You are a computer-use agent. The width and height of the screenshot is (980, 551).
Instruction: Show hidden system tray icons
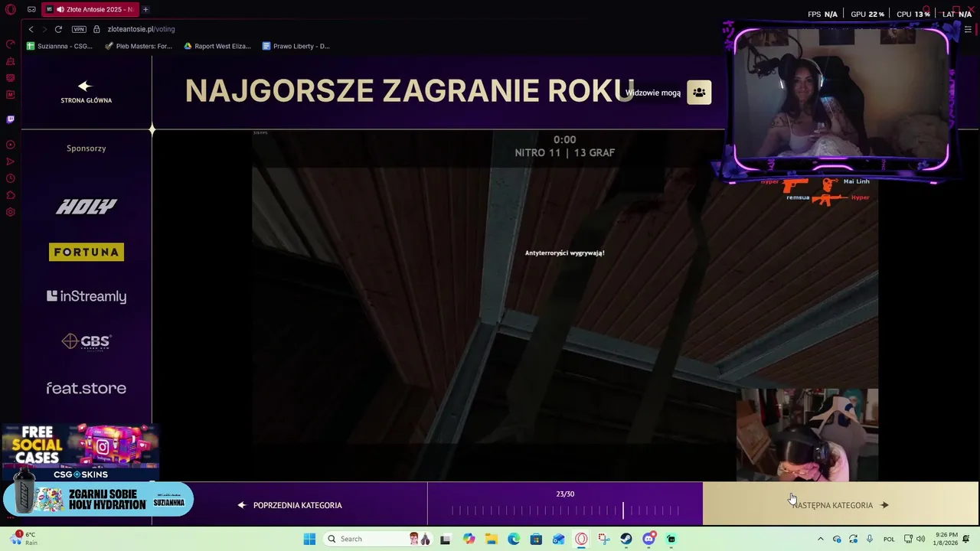(820, 539)
